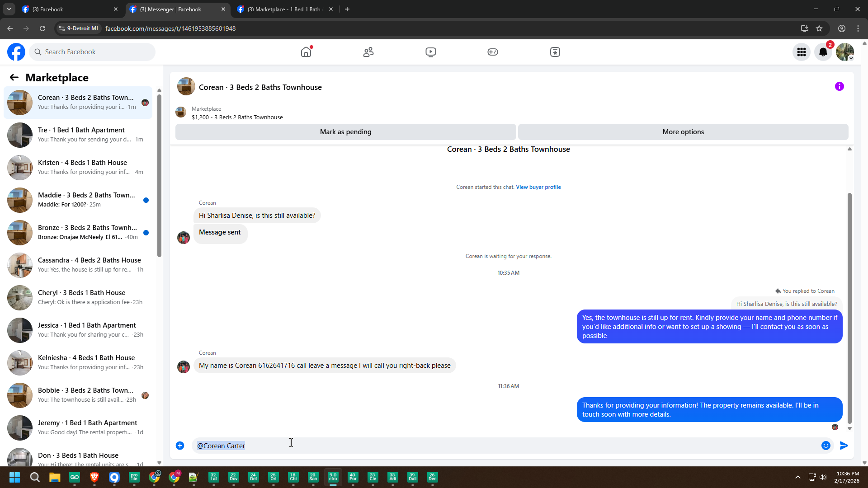Open the Facebook menu grid icon
Screen dimensions: 868x488
[x=802, y=52]
